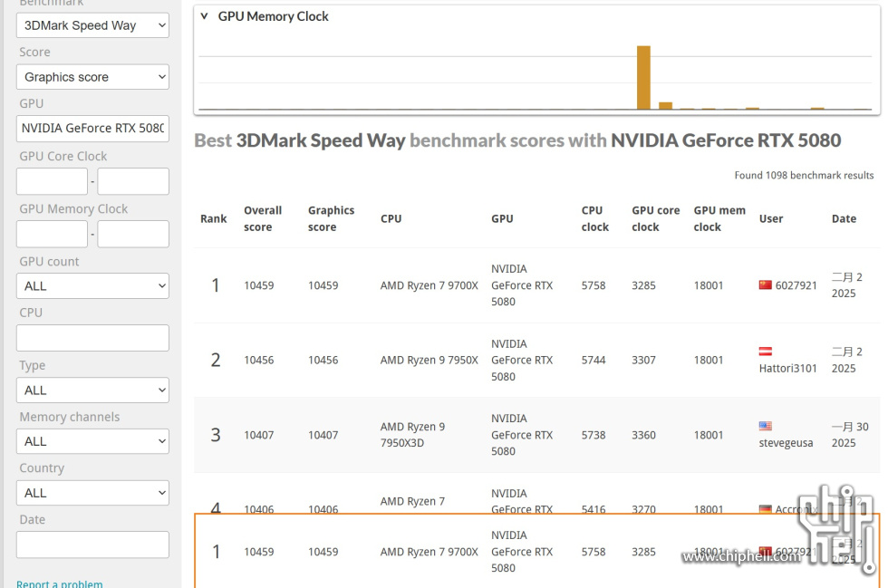This screenshot has width=888, height=588.
Task: Open user Hattori3101's profile
Action: (x=787, y=368)
